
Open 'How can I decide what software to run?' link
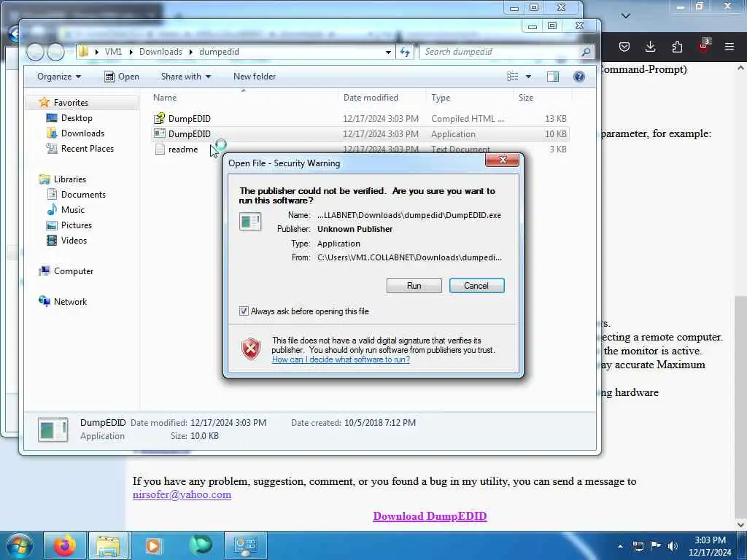coord(341,359)
